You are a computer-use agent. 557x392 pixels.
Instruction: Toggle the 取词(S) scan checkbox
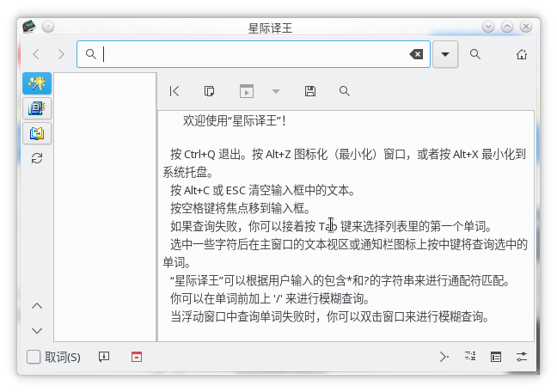(x=34, y=357)
